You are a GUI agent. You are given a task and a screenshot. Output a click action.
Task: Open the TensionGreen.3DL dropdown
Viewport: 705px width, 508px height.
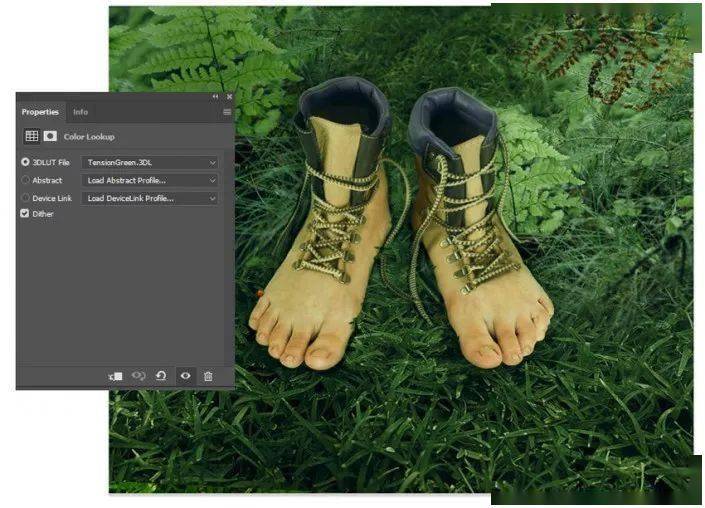coord(150,162)
